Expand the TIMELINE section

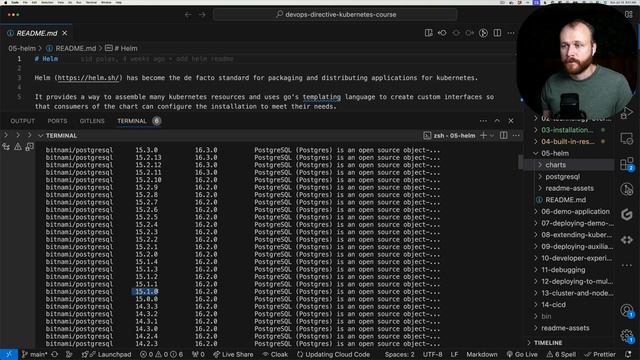548,343
